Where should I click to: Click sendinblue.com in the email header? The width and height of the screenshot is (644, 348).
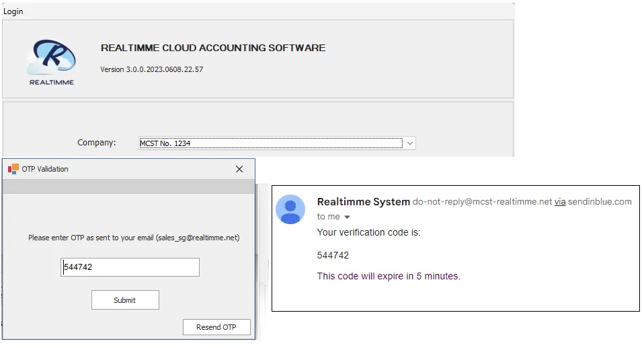pyautogui.click(x=600, y=201)
